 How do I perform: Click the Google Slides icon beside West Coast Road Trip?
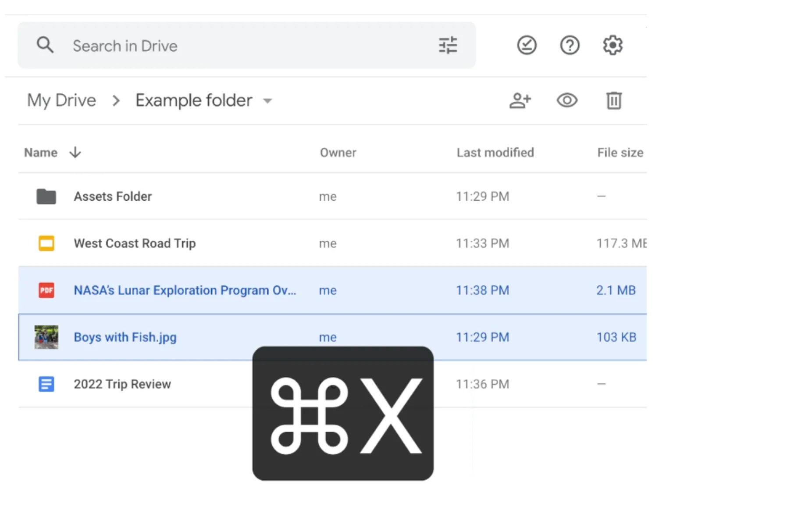[46, 243]
